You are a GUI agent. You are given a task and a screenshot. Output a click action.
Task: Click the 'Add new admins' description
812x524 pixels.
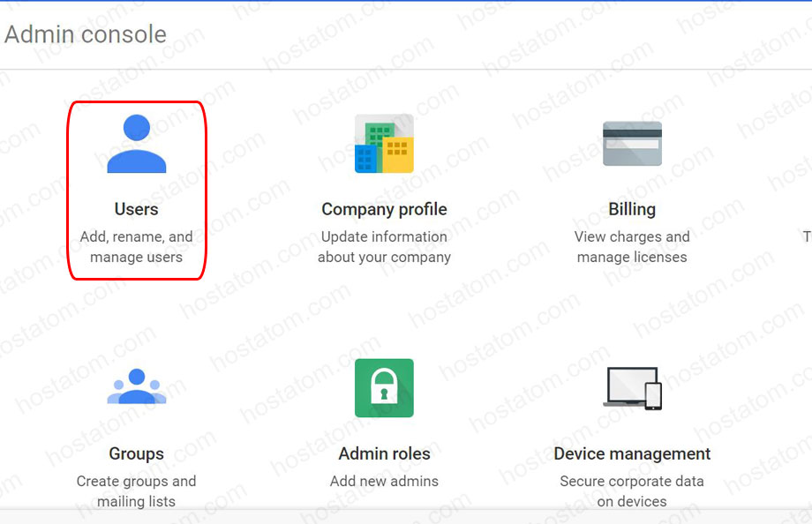point(384,482)
